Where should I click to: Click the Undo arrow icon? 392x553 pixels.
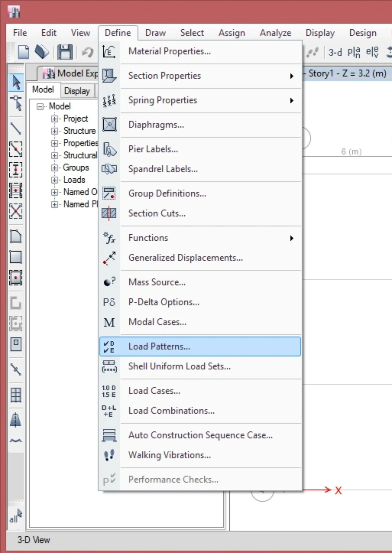pos(87,52)
